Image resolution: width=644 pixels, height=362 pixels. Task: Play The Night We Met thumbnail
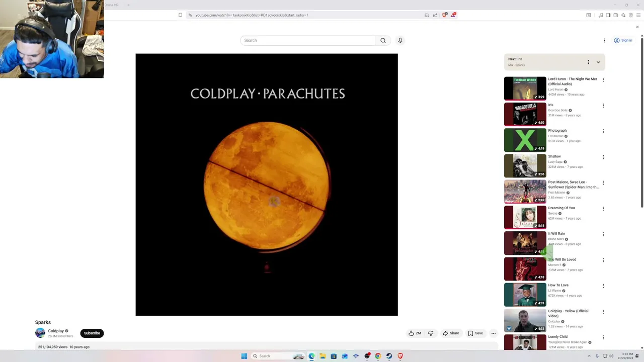point(525,88)
